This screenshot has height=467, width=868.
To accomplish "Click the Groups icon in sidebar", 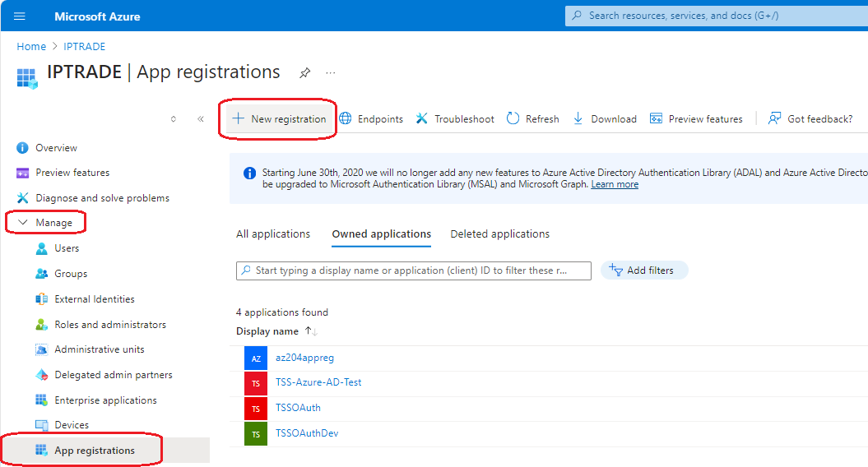I will click(x=41, y=273).
